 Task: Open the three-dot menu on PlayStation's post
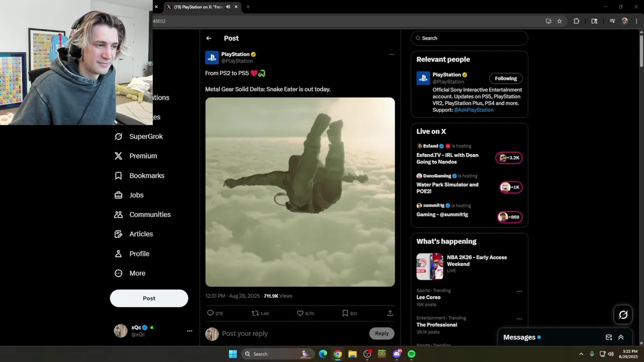click(391, 54)
